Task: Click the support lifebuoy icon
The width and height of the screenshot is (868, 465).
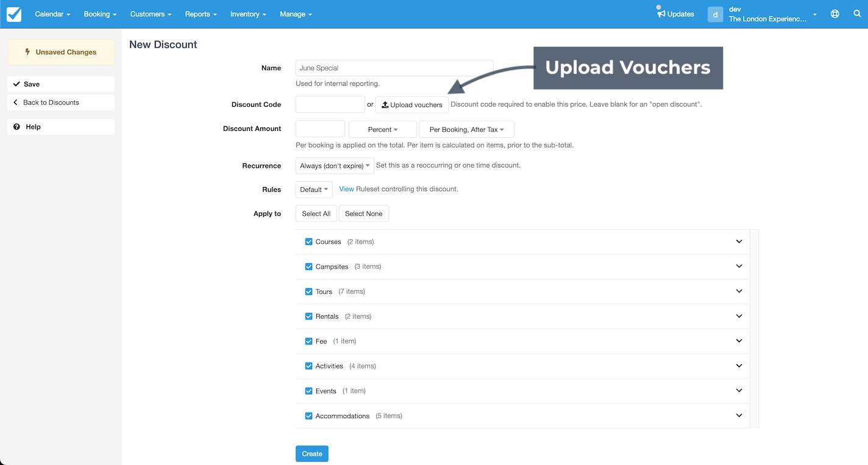Action: 835,14
